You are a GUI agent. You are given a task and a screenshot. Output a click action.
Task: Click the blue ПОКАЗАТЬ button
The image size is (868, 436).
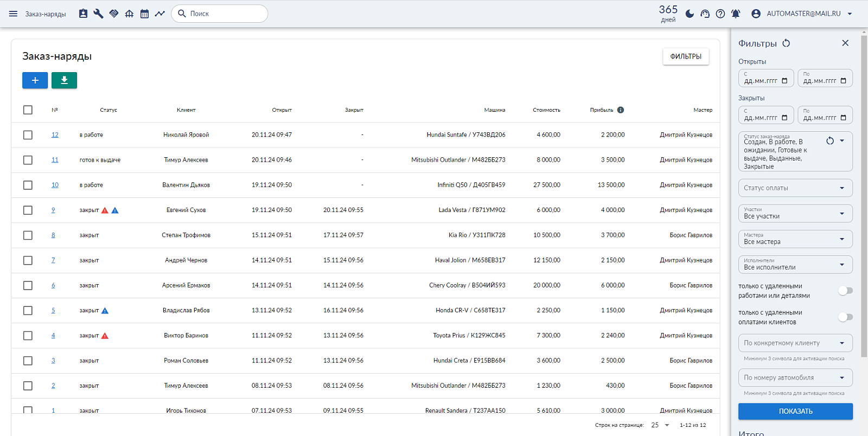click(795, 411)
